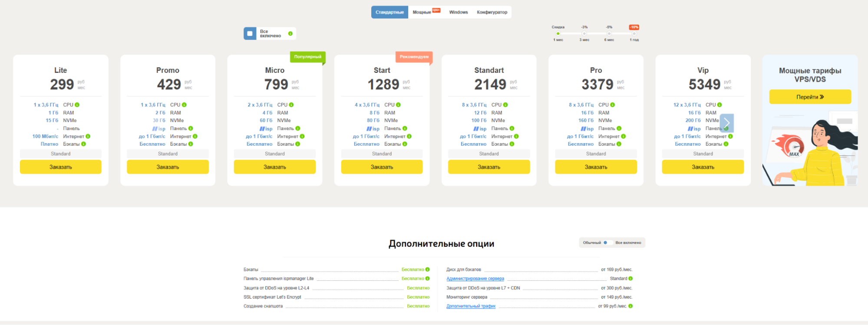Click the CPU info icon in Lite plan
This screenshot has width=868, height=325.
coord(77,105)
